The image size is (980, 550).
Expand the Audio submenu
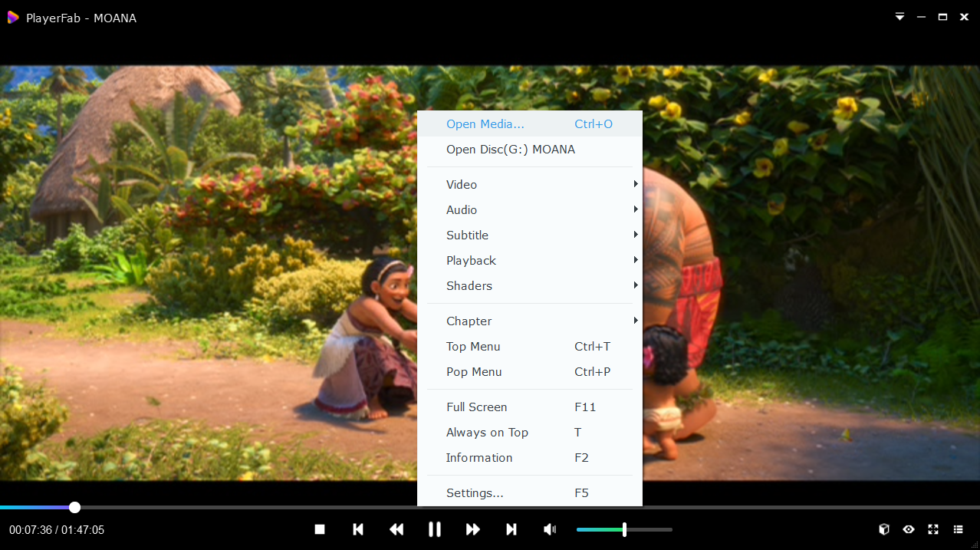[x=530, y=210]
